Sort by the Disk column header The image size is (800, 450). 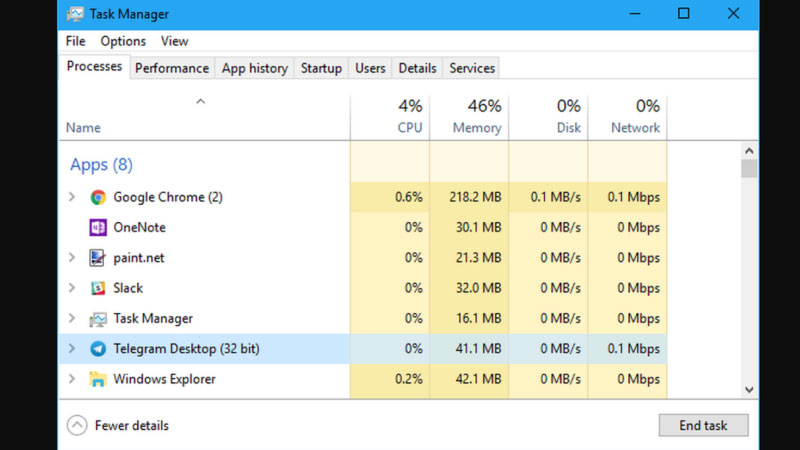pyautogui.click(x=568, y=128)
